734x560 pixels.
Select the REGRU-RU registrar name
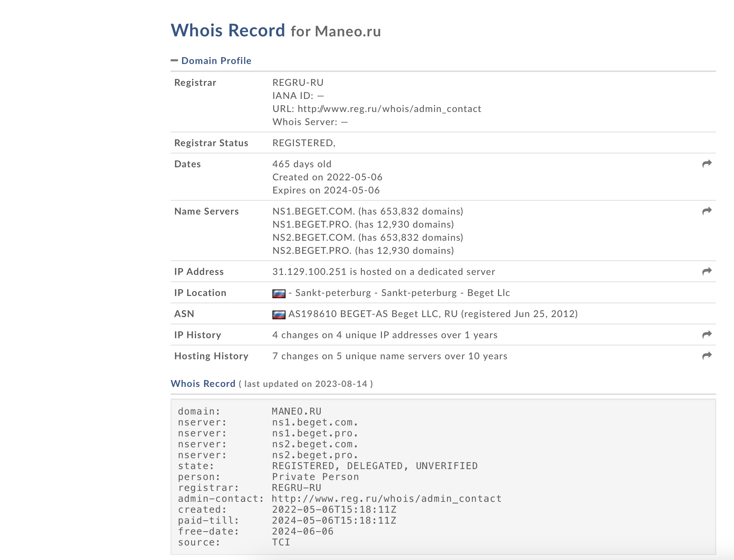point(298,83)
